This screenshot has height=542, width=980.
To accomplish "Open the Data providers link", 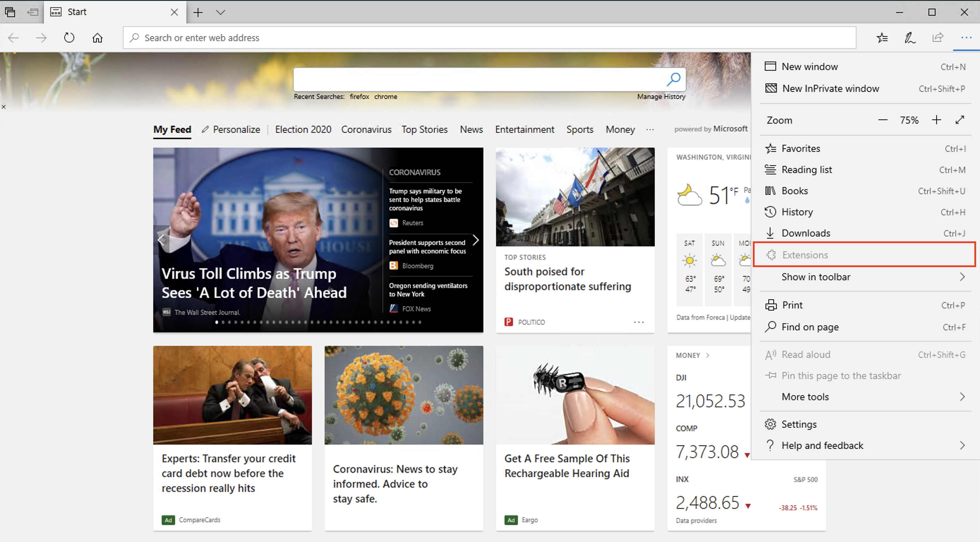I will coord(696,521).
